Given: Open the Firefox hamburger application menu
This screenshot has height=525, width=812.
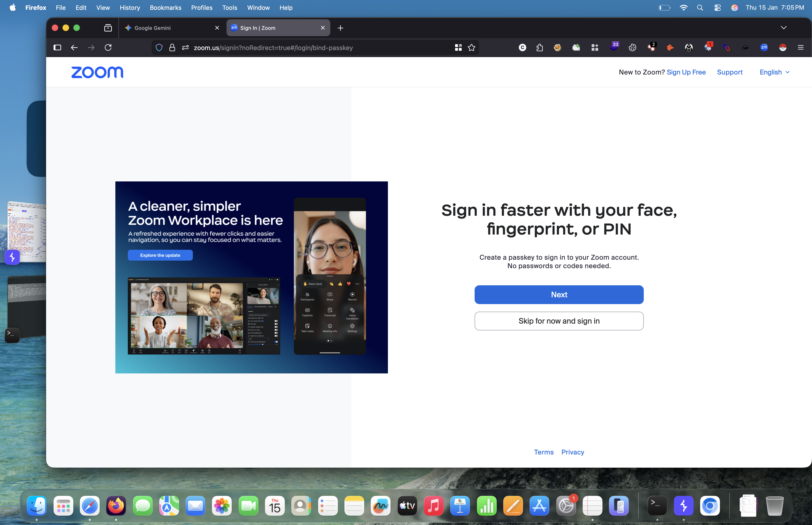Looking at the screenshot, I should coord(800,48).
